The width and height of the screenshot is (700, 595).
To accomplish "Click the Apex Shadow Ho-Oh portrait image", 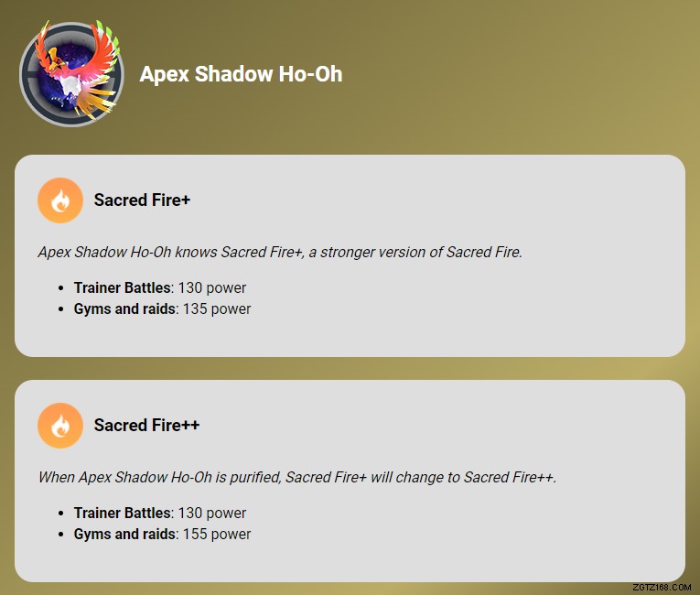I will click(70, 74).
